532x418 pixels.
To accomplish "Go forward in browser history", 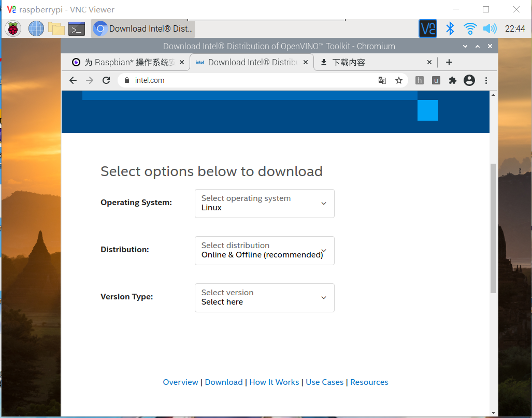I will tap(90, 80).
